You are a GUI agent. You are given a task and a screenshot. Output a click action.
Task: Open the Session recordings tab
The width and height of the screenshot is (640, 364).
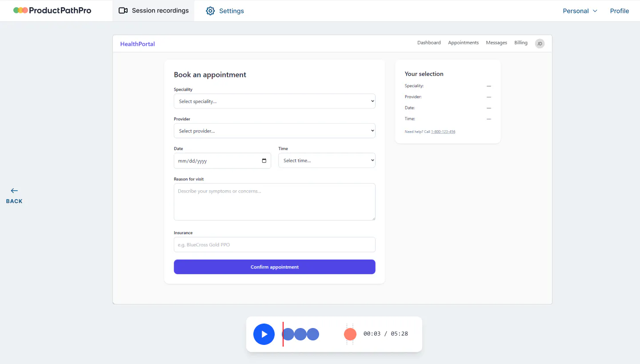(x=154, y=11)
